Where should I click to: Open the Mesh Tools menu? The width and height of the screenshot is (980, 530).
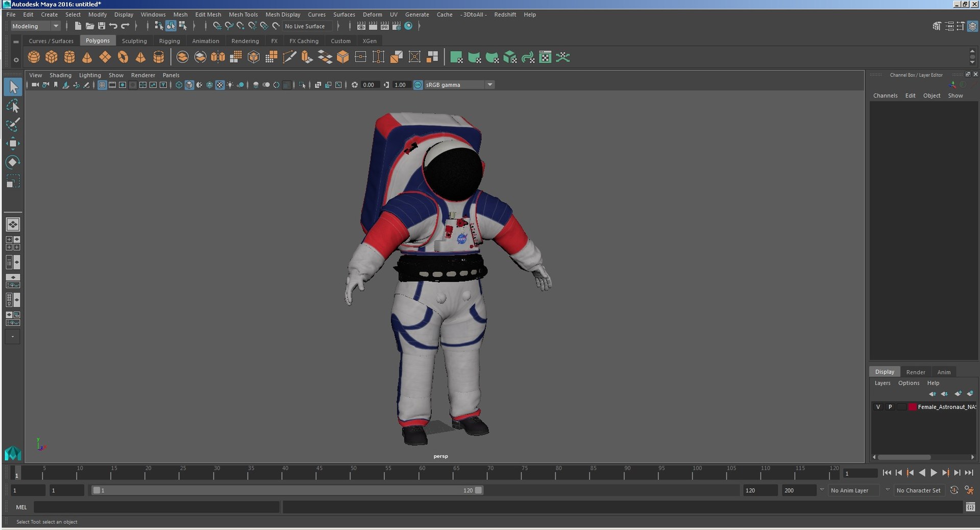point(243,14)
